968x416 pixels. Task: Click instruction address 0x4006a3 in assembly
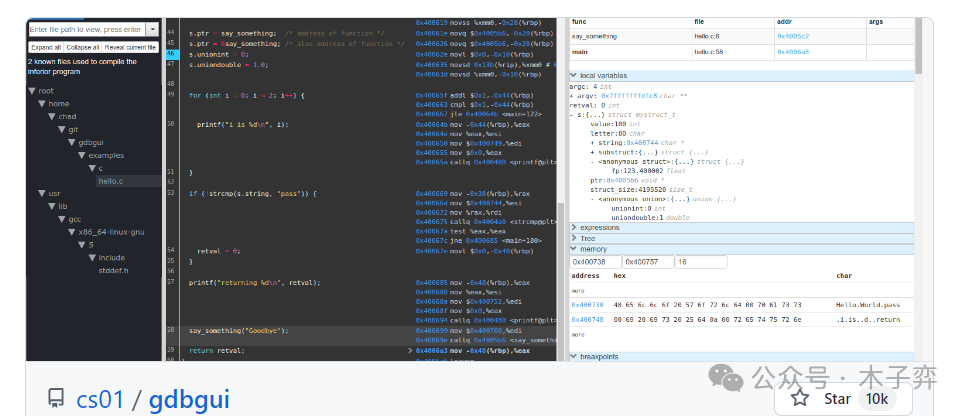(432, 351)
